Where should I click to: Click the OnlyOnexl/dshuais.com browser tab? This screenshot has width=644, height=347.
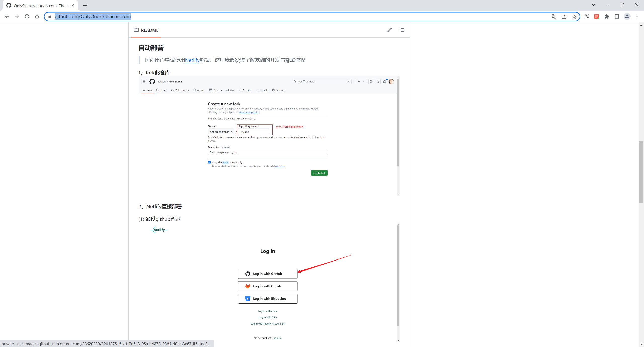(40, 5)
